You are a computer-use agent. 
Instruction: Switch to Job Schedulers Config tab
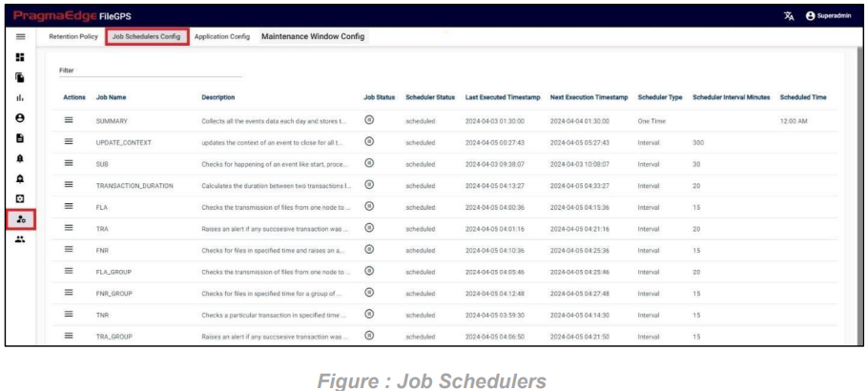coord(147,37)
